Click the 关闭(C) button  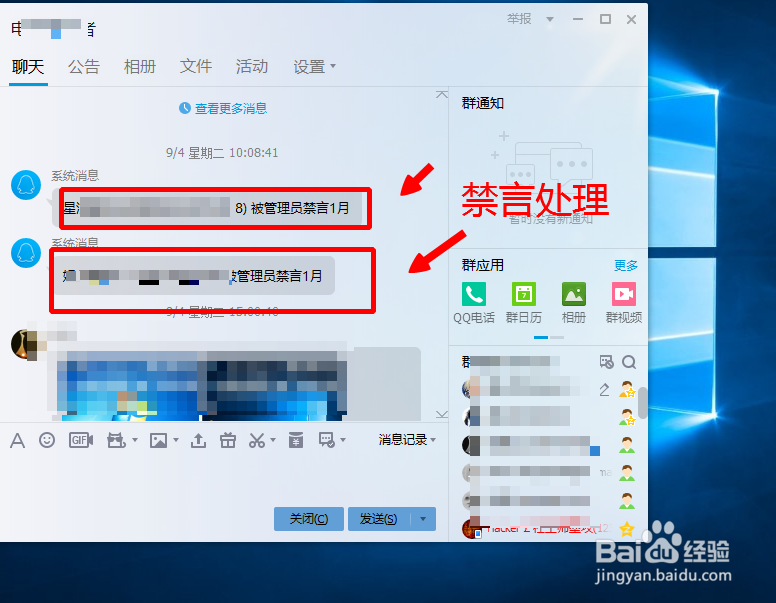[309, 519]
